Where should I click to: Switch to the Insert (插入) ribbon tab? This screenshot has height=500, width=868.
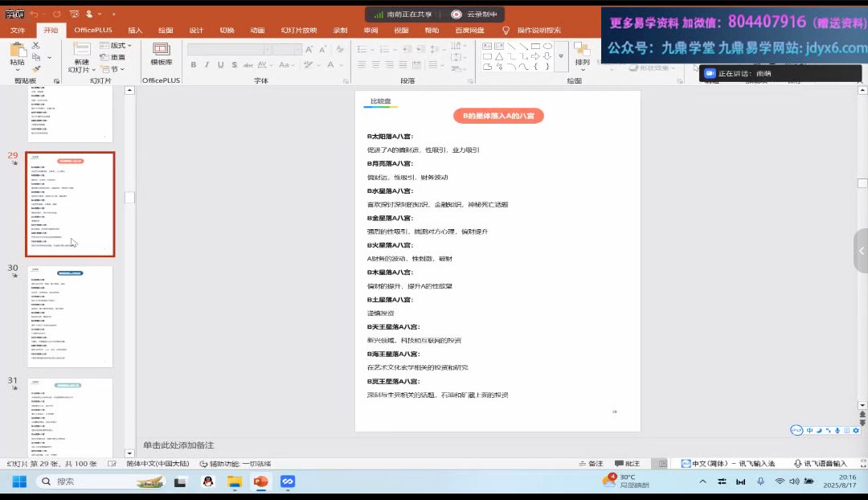135,31
